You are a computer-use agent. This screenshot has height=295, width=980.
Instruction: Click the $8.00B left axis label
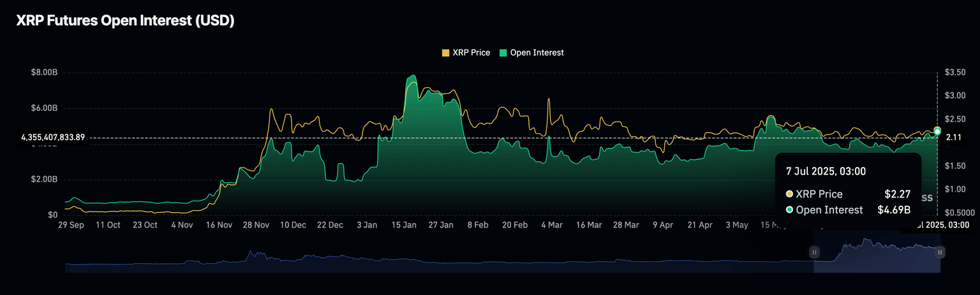pyautogui.click(x=44, y=73)
